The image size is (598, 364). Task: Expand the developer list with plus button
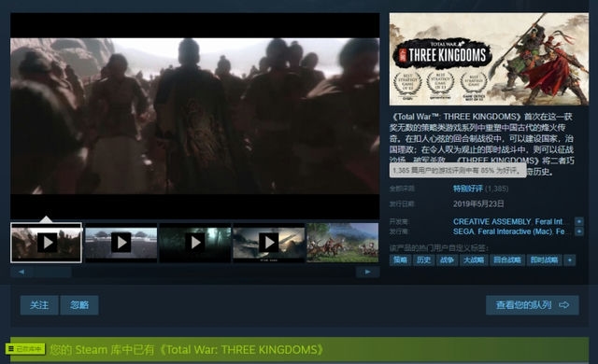pyautogui.click(x=579, y=221)
